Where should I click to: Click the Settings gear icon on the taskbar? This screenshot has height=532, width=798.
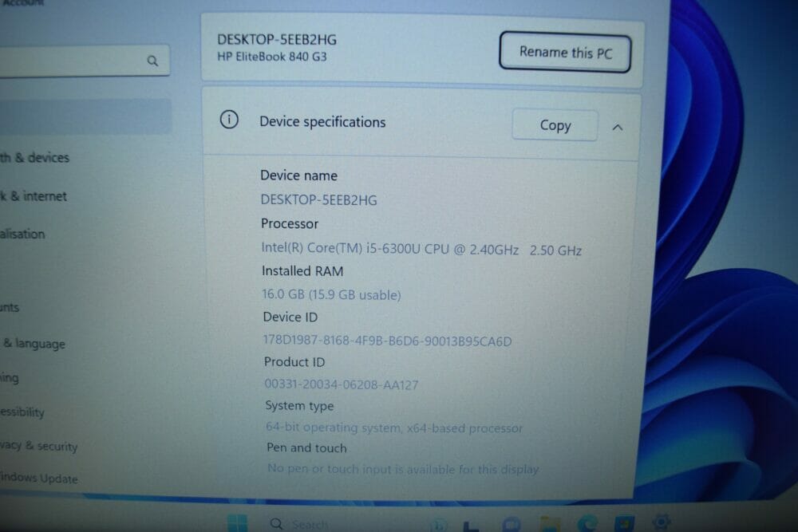tap(661, 522)
